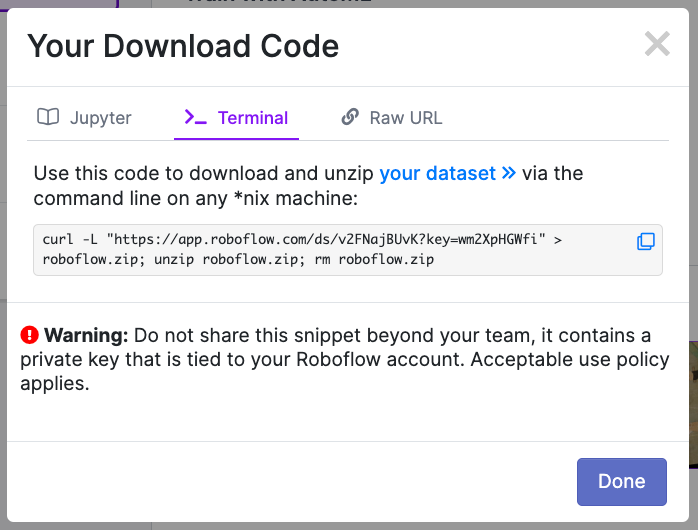Switch to the Jupyter tab
Viewport: 698px width, 530px height.
84,117
